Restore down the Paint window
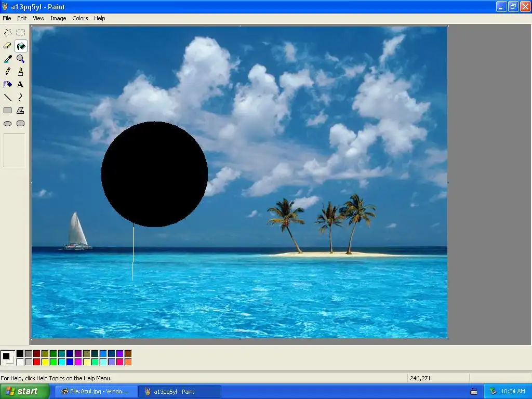The width and height of the screenshot is (532, 399). [513, 6]
